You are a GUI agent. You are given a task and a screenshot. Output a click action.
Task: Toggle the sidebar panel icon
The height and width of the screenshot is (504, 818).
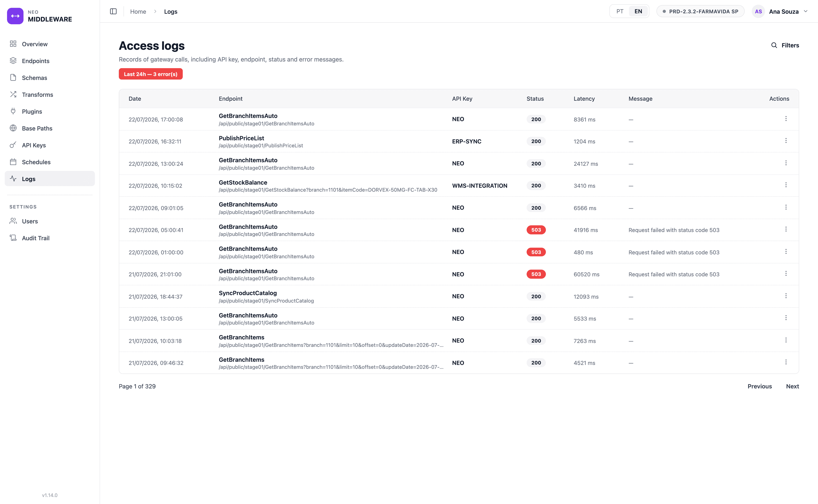tap(113, 11)
